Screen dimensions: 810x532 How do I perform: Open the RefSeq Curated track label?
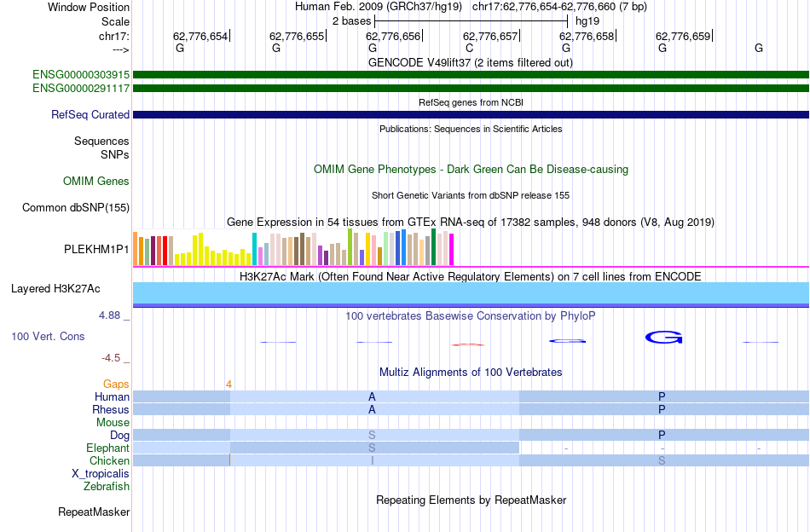pos(90,114)
